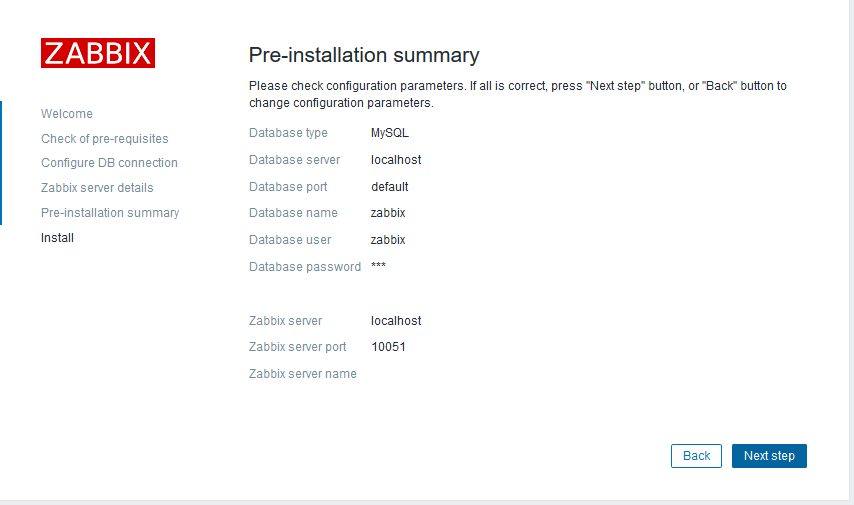Click the Pre-installation summary page heading
This screenshot has height=505, width=854.
click(x=364, y=55)
